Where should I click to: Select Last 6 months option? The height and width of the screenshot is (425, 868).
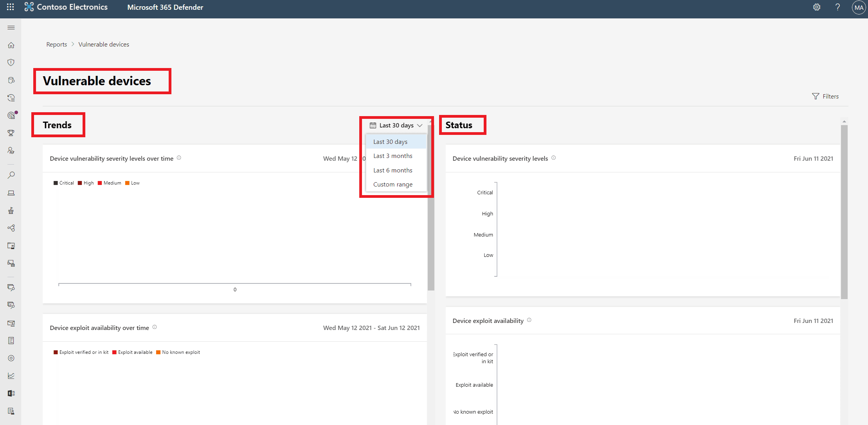[x=393, y=170]
